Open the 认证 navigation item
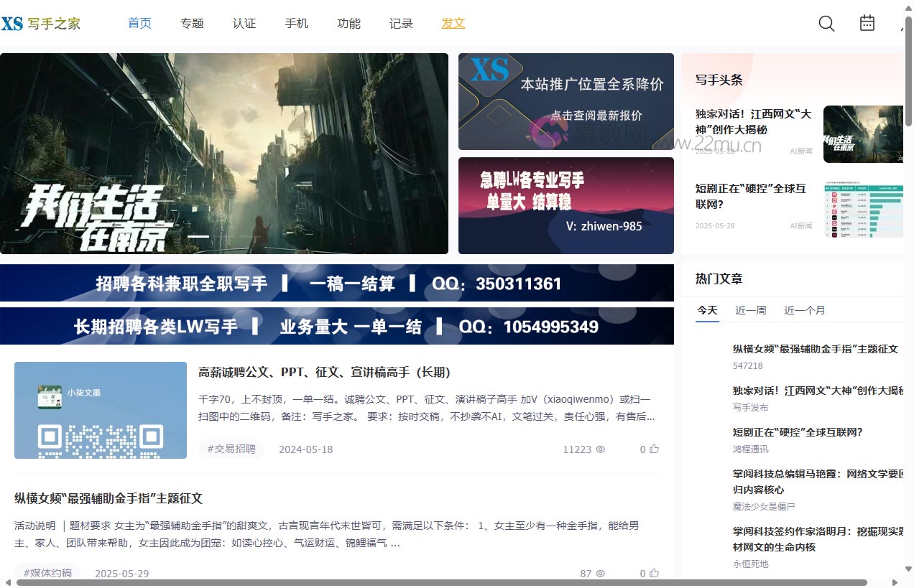Image resolution: width=914 pixels, height=588 pixels. (244, 23)
